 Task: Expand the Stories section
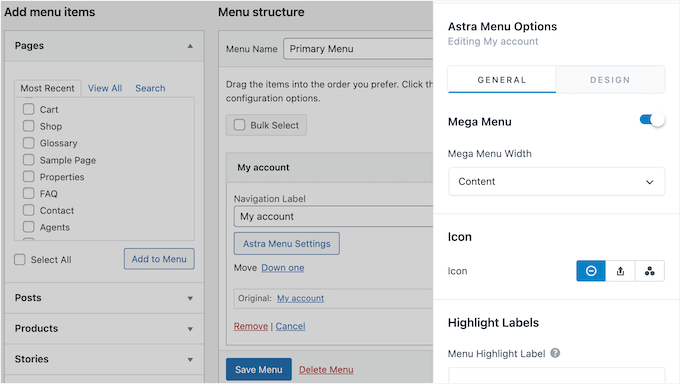click(x=104, y=359)
